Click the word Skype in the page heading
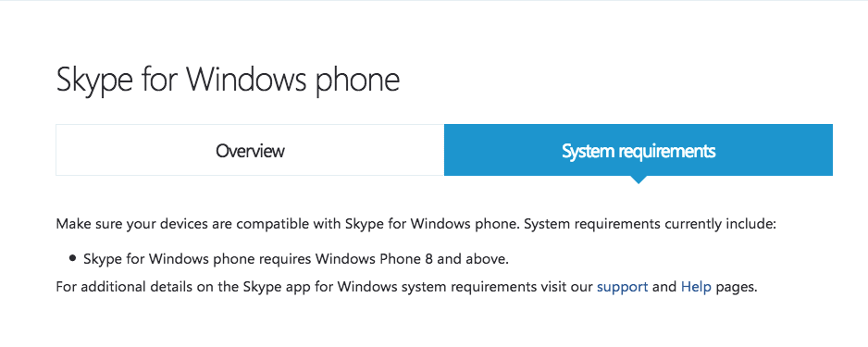Viewport: 868px width, 347px height. point(94,80)
